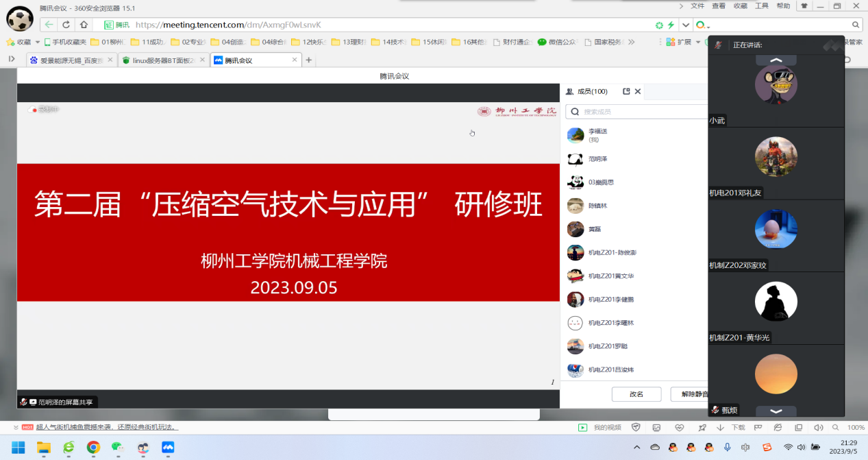Expand the address bar dropdown arrow

[x=686, y=25]
